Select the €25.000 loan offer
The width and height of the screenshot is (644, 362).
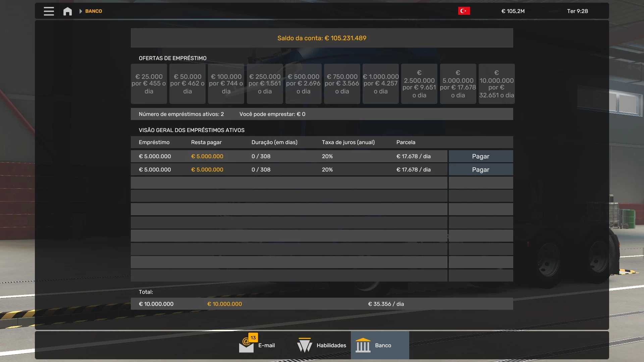pyautogui.click(x=149, y=84)
